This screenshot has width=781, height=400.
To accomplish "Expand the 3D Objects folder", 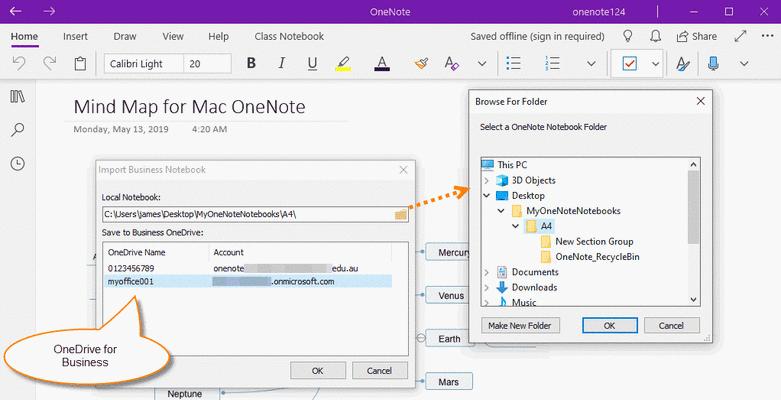I will (x=487, y=180).
